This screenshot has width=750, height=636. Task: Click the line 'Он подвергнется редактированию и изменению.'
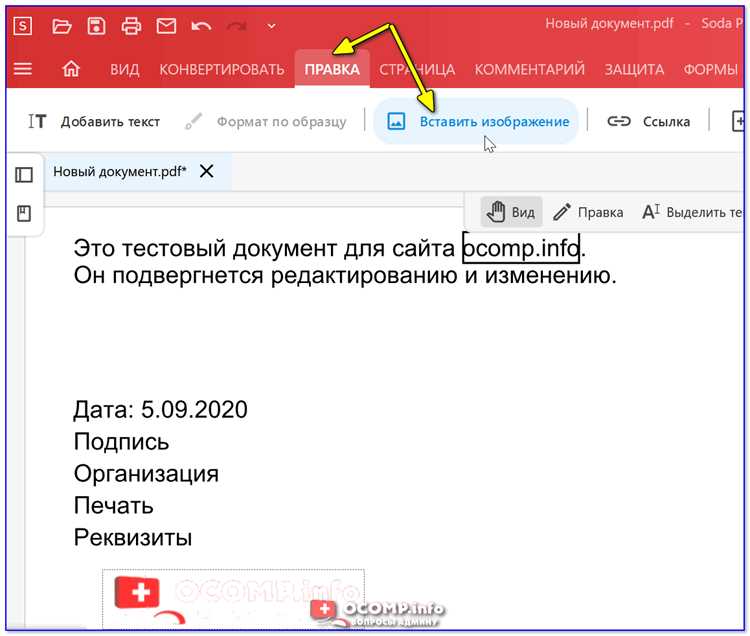coord(345,276)
